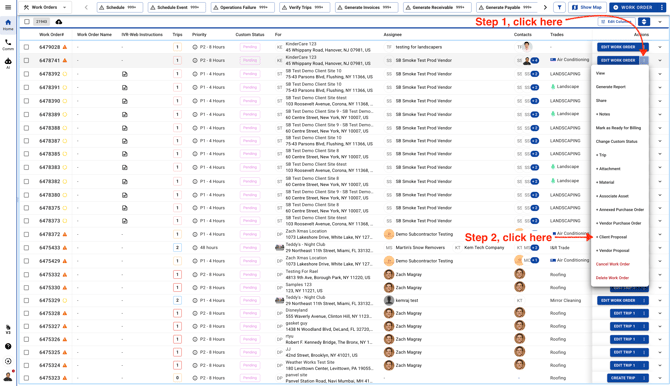670x386 pixels.
Task: Open the dropdown arrow beside Edit Columns
Action: [x=660, y=22]
